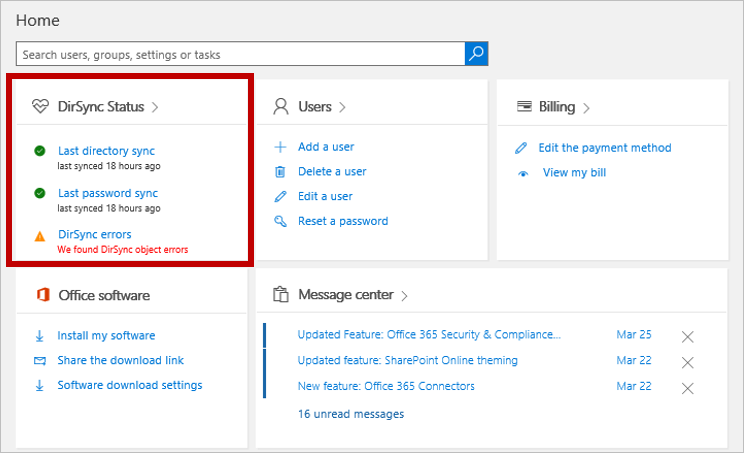Viewport: 744px width, 453px height.
Task: Expand the DirSync Status chevron
Action: [155, 107]
